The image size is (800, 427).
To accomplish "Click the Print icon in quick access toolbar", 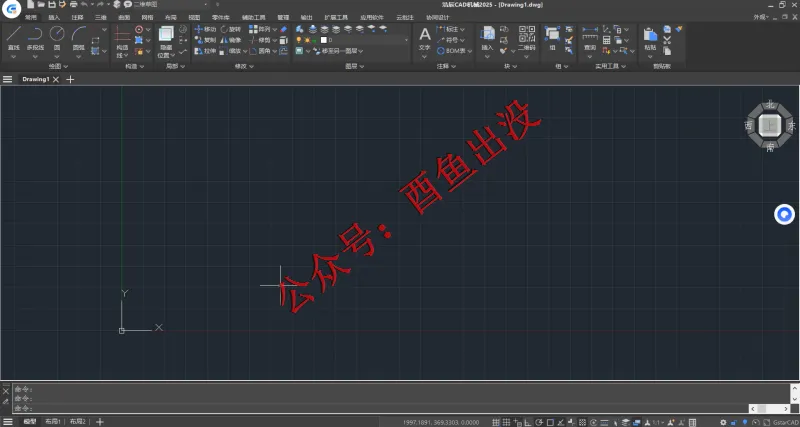I will tap(73, 5).
